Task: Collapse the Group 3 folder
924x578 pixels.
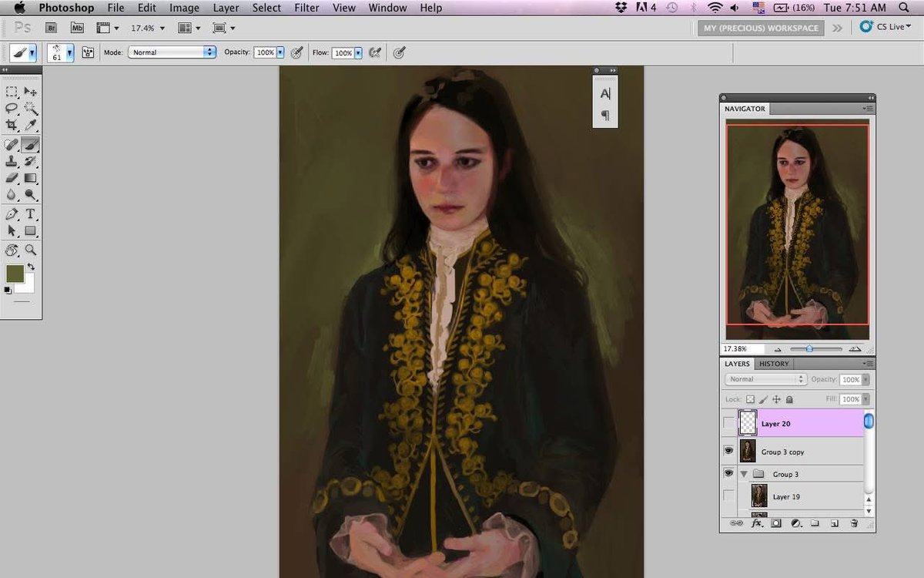Action: [x=745, y=474]
